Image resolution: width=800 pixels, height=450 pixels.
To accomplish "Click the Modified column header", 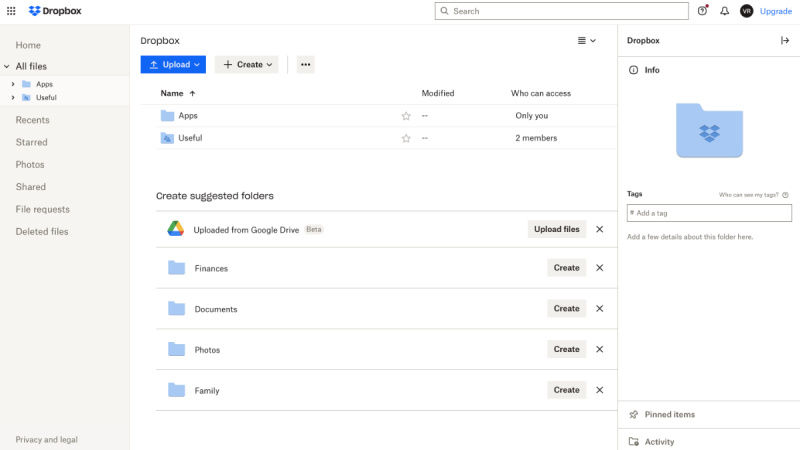I will click(438, 93).
